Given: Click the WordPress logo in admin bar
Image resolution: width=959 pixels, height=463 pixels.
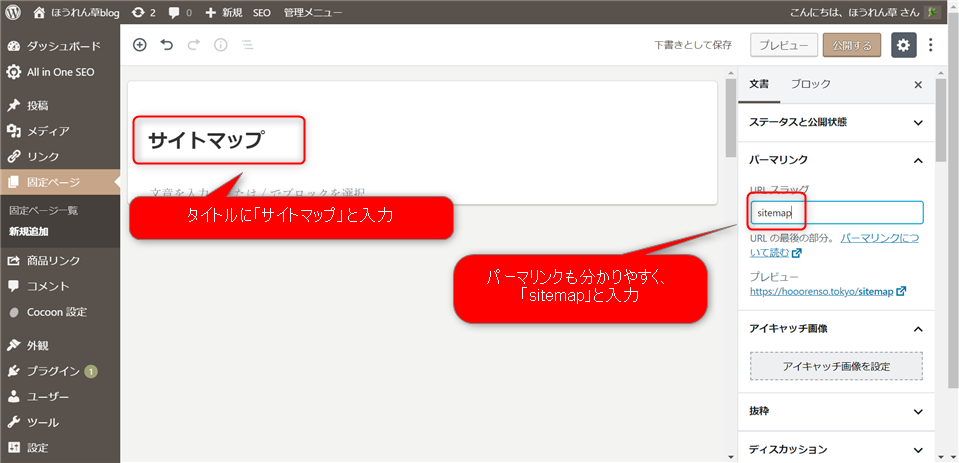Looking at the screenshot, I should (x=13, y=12).
